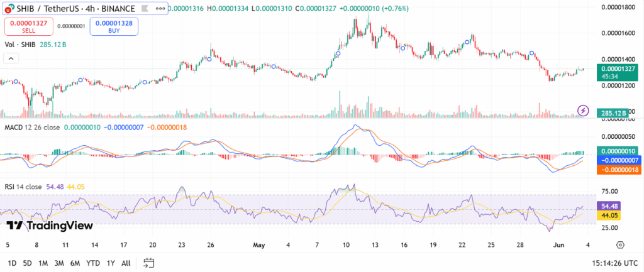
Task: Click the 0.00001600 price scale label
Action: pyautogui.click(x=618, y=33)
